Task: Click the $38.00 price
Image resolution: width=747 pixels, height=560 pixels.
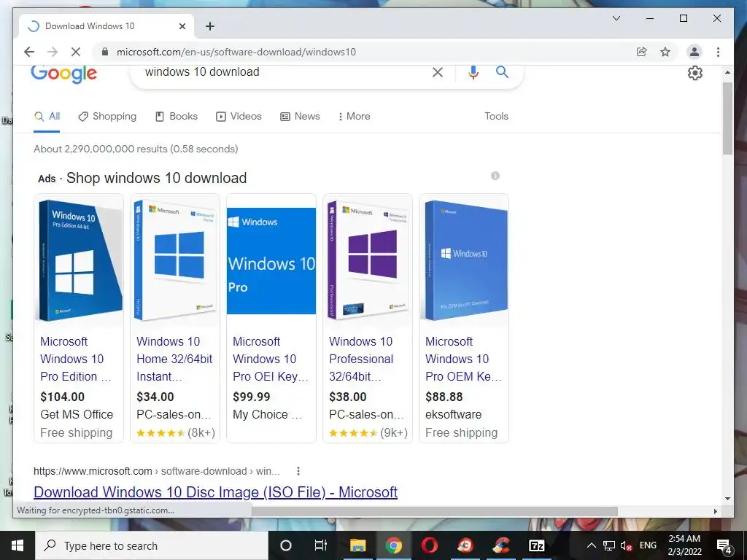Action: click(x=348, y=397)
